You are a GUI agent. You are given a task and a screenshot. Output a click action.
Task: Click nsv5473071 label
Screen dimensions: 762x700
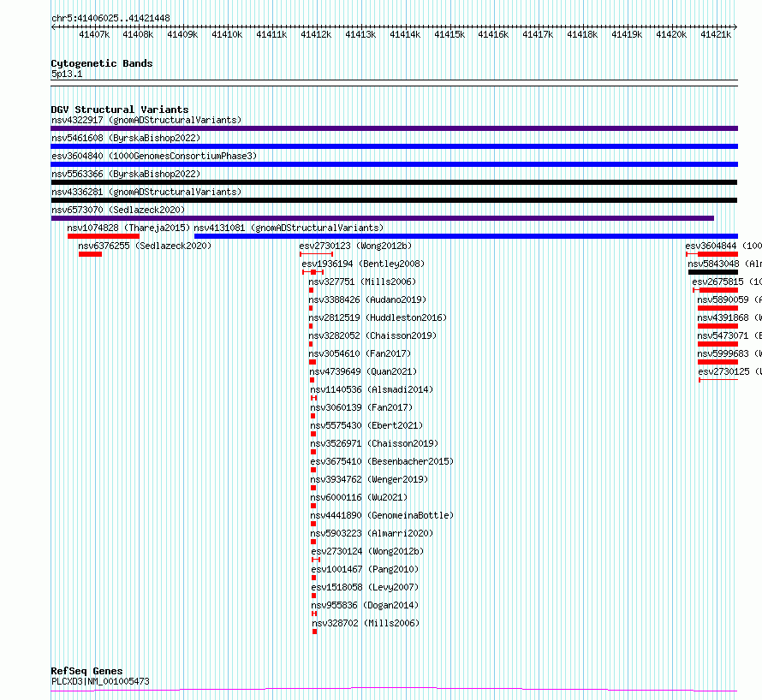(729, 335)
